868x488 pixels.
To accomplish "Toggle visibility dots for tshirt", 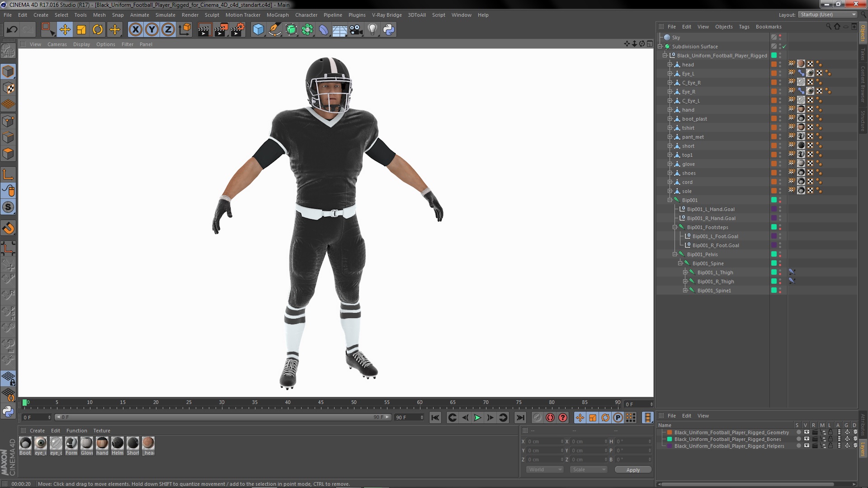I will [780, 128].
